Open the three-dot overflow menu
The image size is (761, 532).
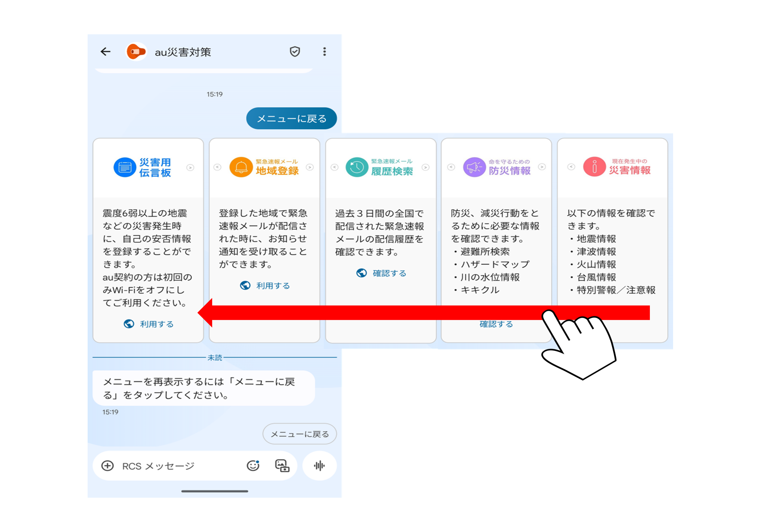(x=324, y=52)
